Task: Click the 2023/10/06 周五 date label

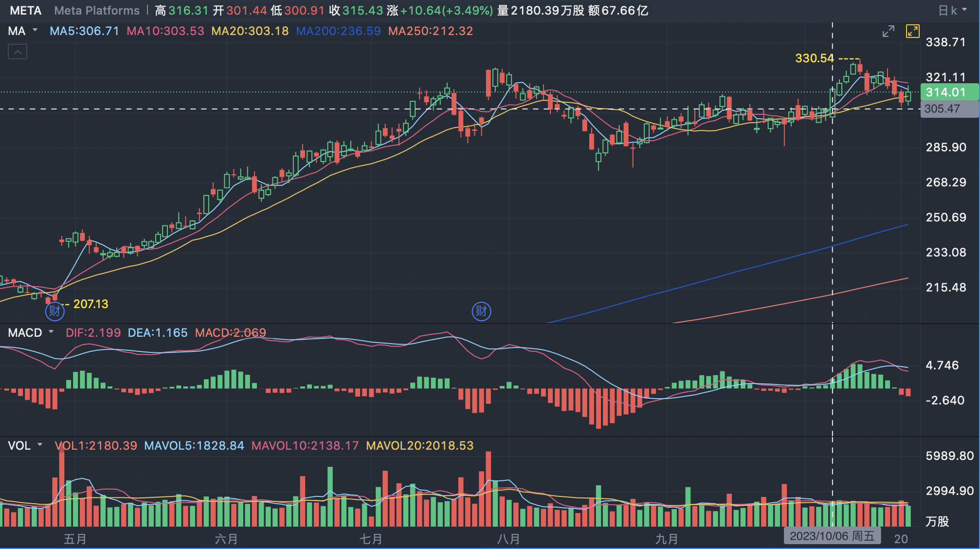Action: [832, 536]
